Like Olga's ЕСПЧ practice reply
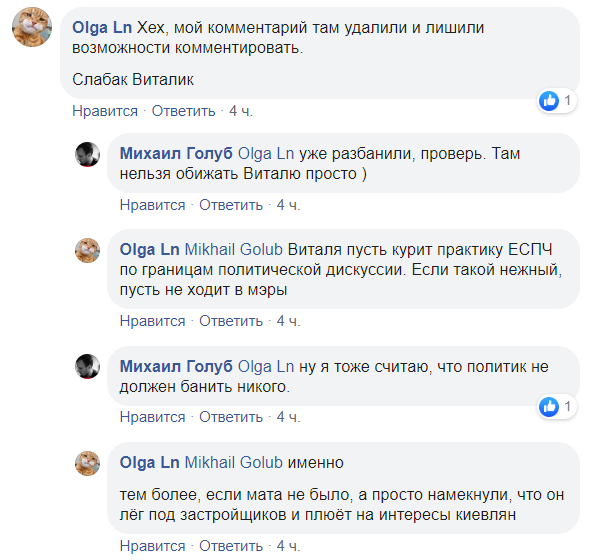The image size is (616, 560). [x=152, y=321]
